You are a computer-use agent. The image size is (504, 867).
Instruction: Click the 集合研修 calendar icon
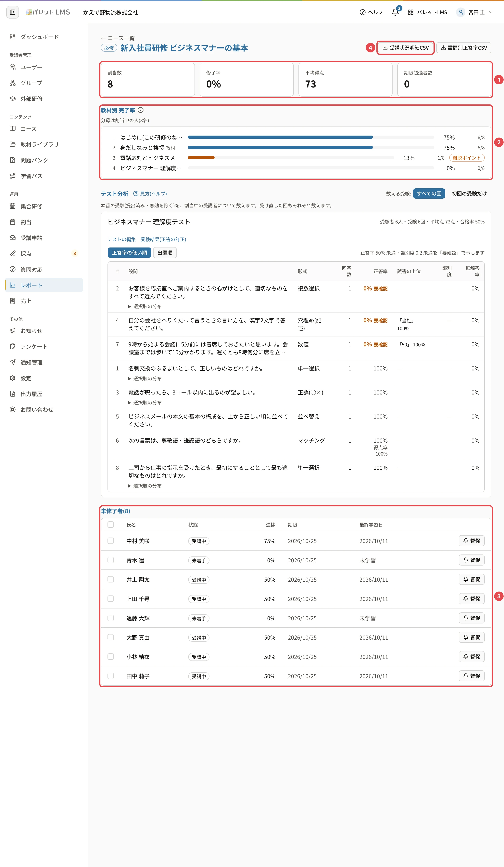(x=13, y=207)
